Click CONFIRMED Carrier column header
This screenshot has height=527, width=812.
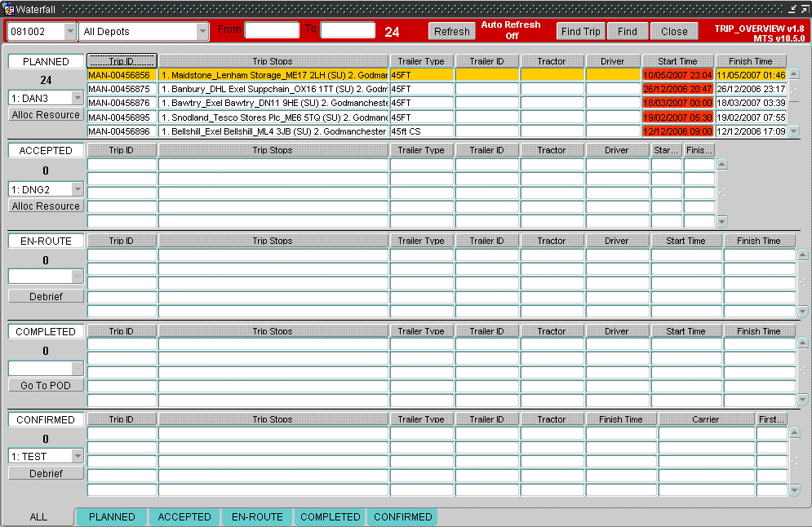click(x=706, y=419)
